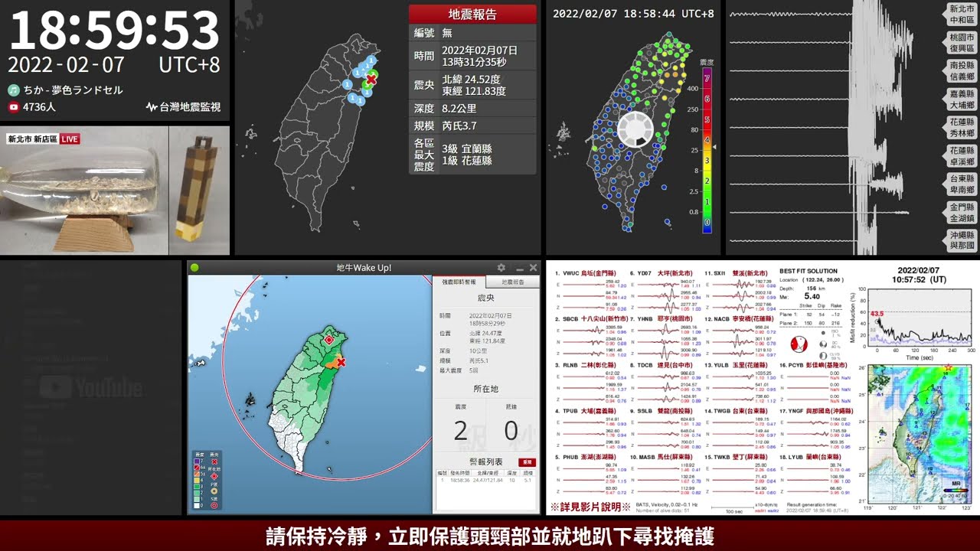Switch to the 地震報告 tab
This screenshot has height=551, width=980.
(x=512, y=282)
